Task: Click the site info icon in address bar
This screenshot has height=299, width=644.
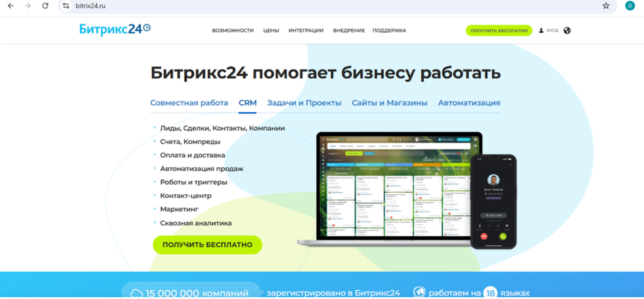Action: (66, 6)
